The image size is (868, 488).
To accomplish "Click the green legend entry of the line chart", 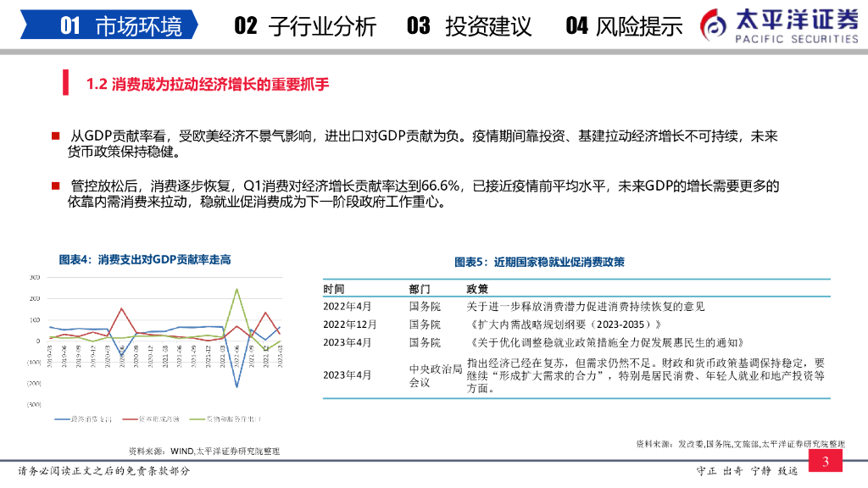I will 225,419.
